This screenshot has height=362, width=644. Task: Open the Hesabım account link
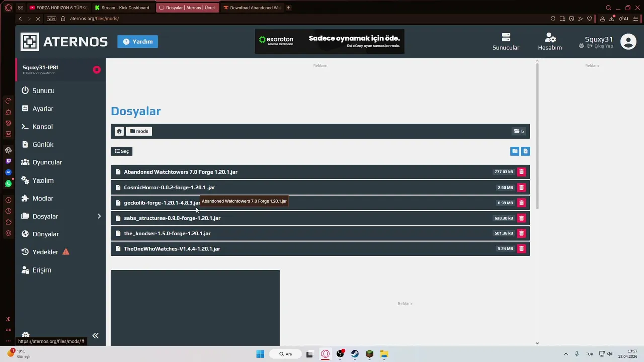pos(550,42)
